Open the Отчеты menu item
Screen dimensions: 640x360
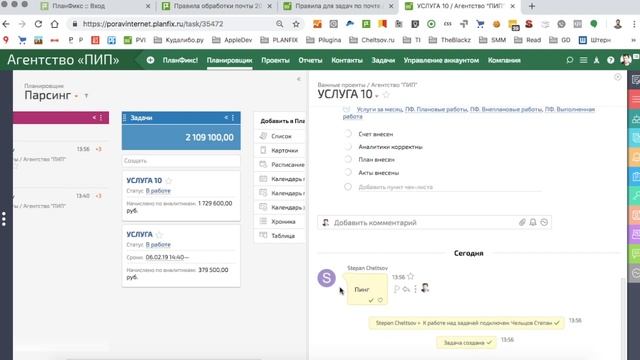pos(310,60)
